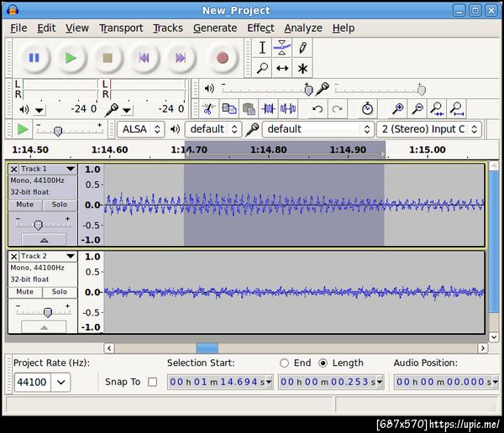The image size is (504, 433).
Task: Click the Skip to Start button
Action: (x=144, y=58)
